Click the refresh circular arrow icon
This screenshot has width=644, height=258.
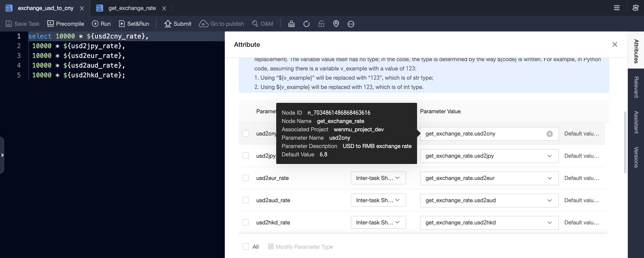pyautogui.click(x=306, y=24)
